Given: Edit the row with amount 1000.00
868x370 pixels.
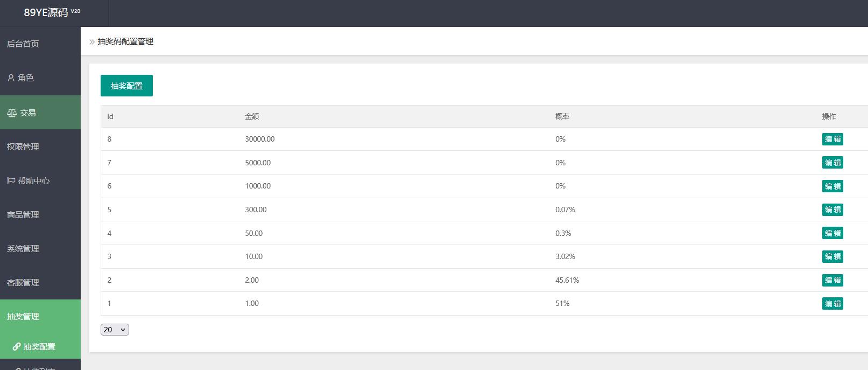Looking at the screenshot, I should click(832, 186).
